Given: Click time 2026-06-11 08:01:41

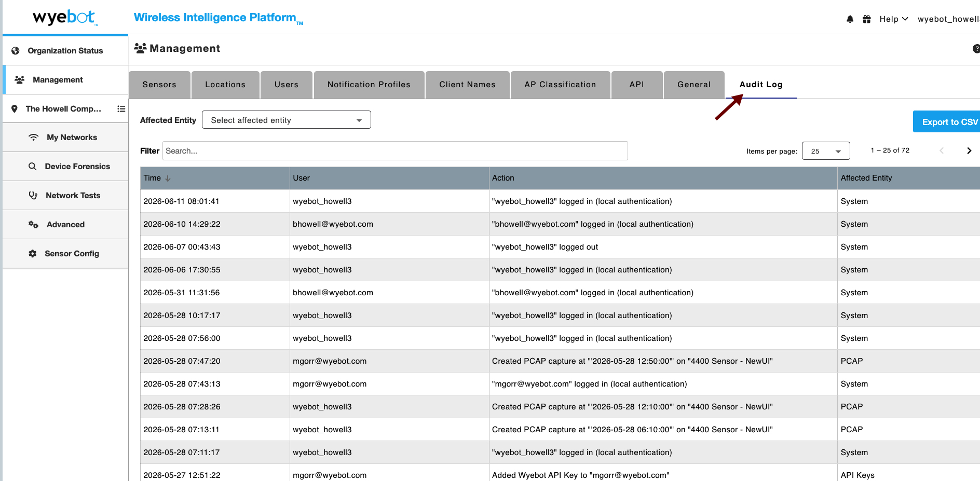Looking at the screenshot, I should pos(181,201).
